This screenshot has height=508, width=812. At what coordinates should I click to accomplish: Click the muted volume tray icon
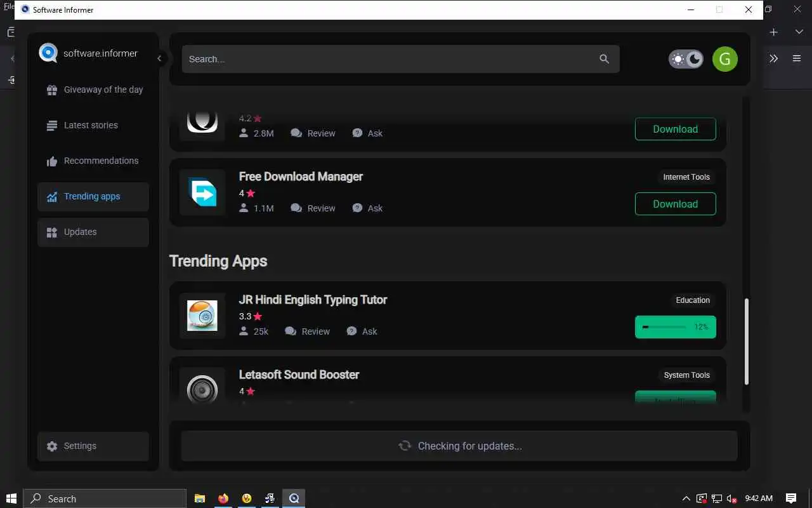pyautogui.click(x=731, y=498)
